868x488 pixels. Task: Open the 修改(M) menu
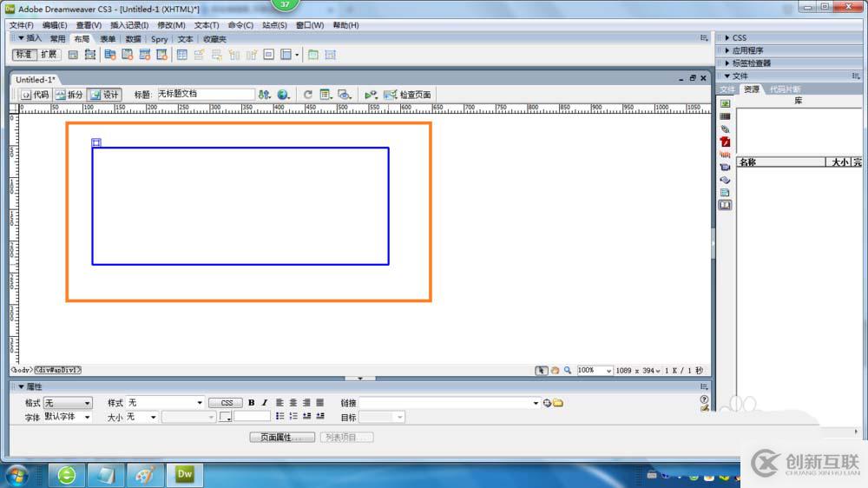pos(171,25)
